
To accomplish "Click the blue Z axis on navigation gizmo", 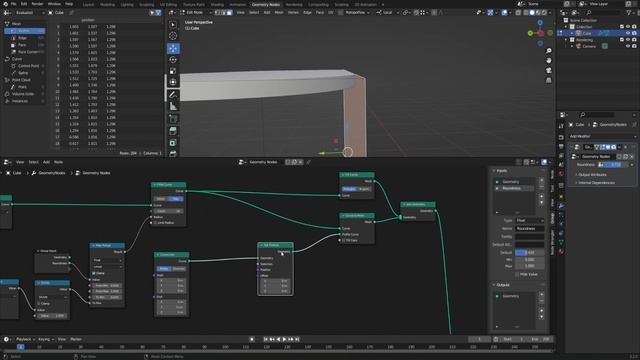I will [x=540, y=23].
